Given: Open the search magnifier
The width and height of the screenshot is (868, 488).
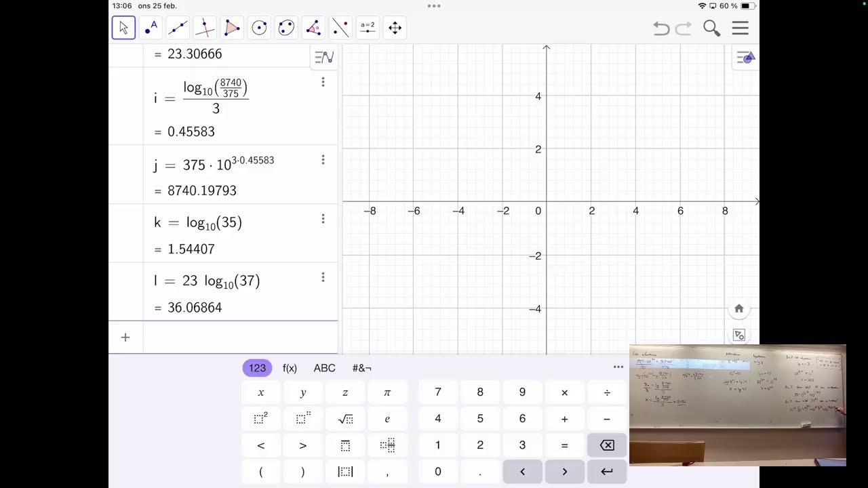Looking at the screenshot, I should [711, 28].
